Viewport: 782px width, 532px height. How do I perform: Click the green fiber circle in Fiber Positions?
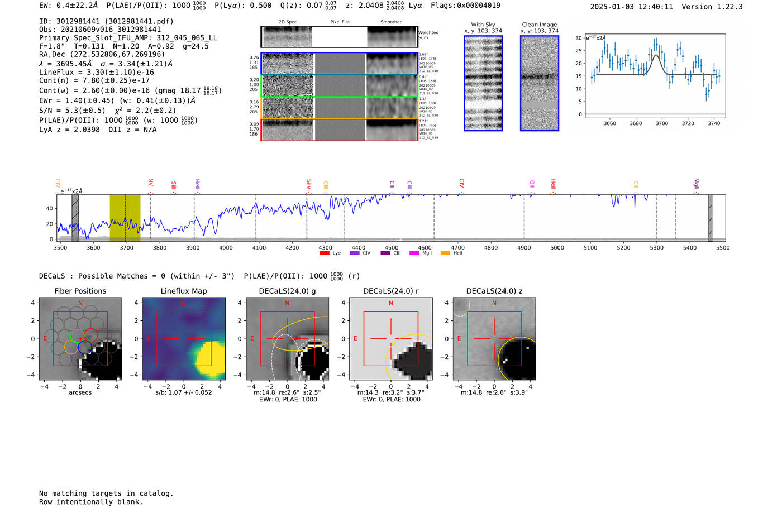coord(77,336)
